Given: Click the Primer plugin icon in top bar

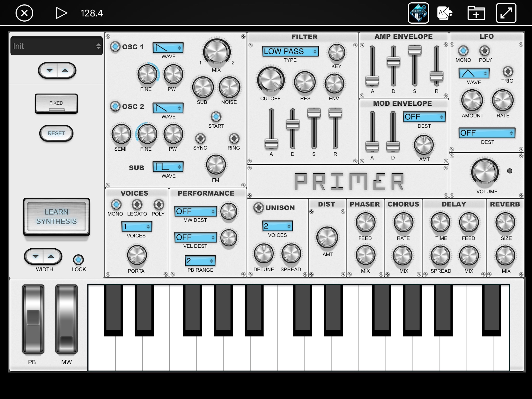Looking at the screenshot, I should click(x=418, y=13).
